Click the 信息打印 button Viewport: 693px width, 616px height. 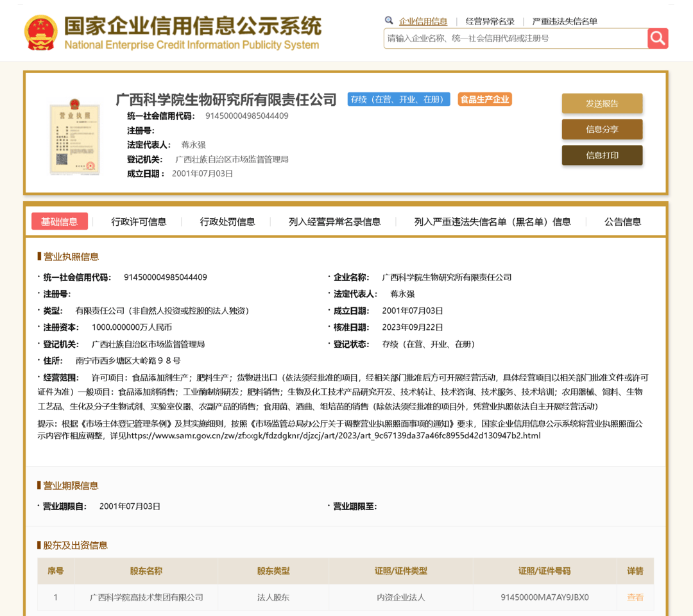click(x=602, y=155)
